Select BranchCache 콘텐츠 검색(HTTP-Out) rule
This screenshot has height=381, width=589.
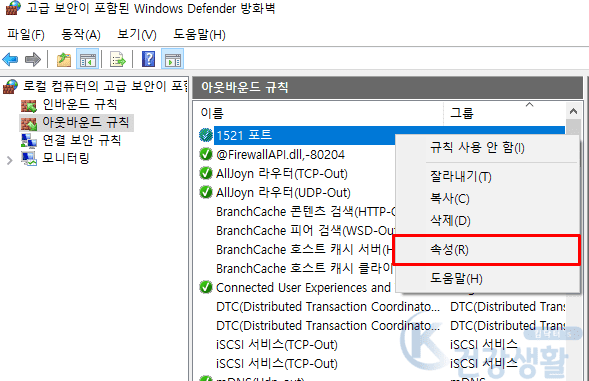pos(306,212)
